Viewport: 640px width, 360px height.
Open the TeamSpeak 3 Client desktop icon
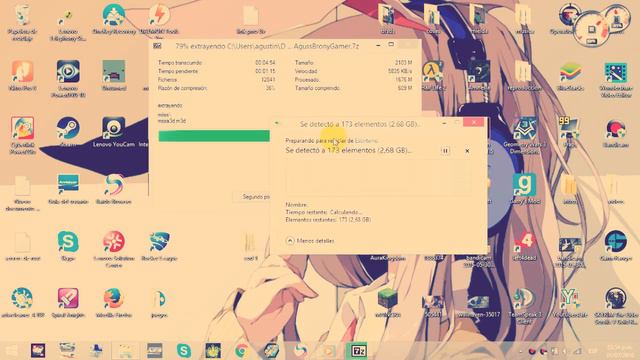(x=524, y=306)
